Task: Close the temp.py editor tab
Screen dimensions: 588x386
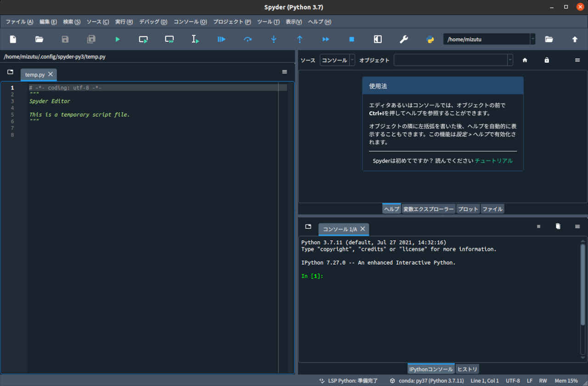Action: (51, 74)
